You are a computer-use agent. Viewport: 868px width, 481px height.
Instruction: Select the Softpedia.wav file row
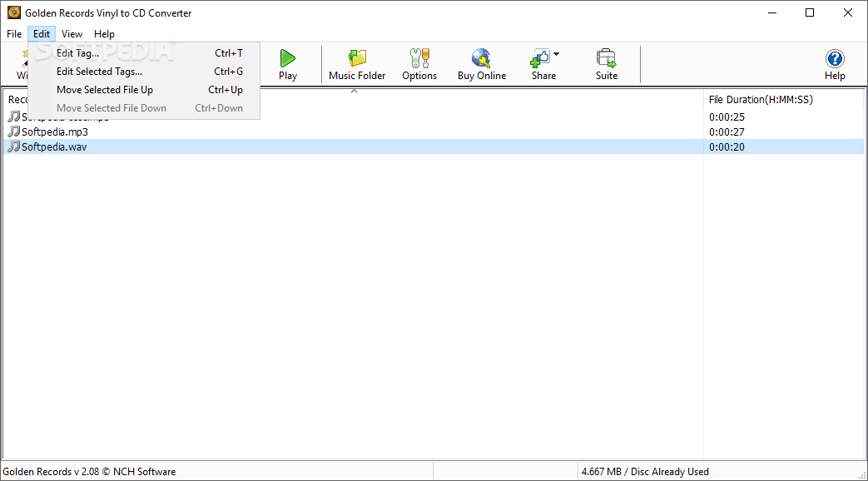point(434,146)
